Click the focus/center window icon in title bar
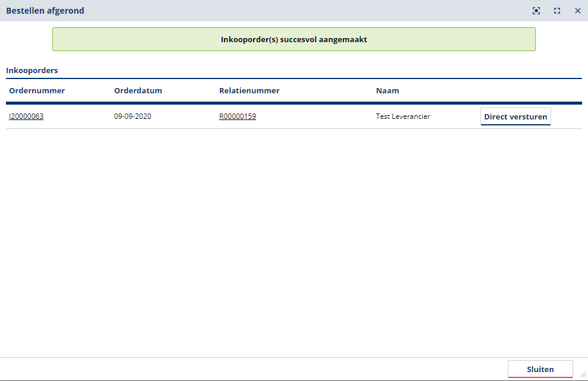The width and height of the screenshot is (588, 381). point(536,11)
